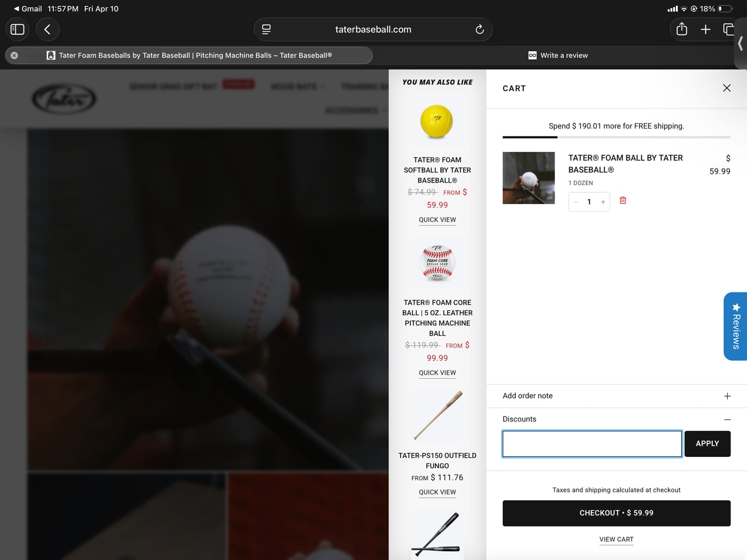Screen dimensions: 747x560
Task: Delete item with red trash icon
Action: click(623, 201)
